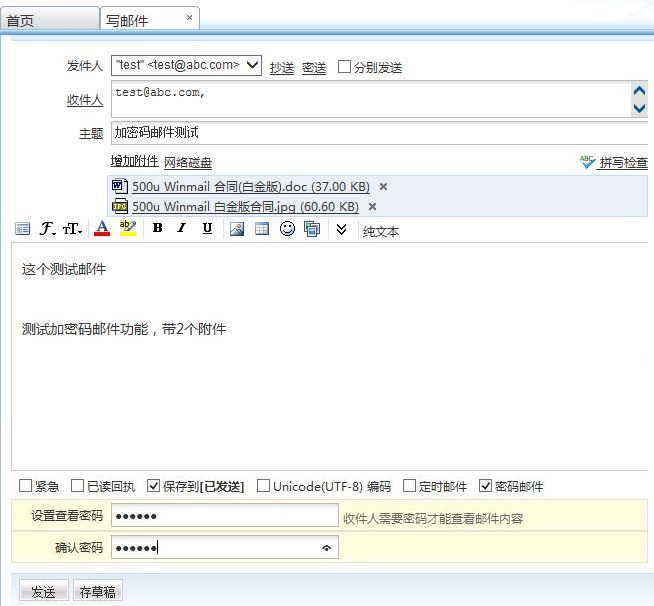Click the 设置查看密码 password field
The height and width of the screenshot is (606, 654).
tap(224, 515)
